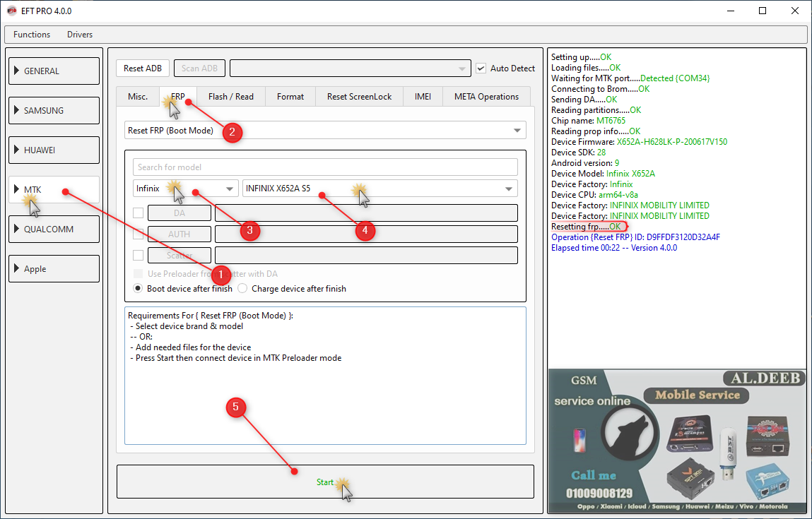Click the DA file path field

(x=366, y=213)
